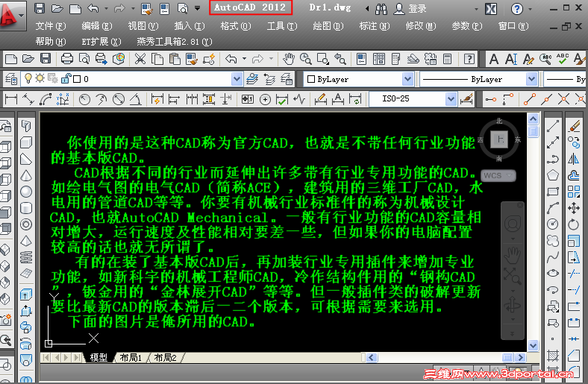
Task: Expand the layer 0 dropdown arrow
Action: tap(237, 79)
